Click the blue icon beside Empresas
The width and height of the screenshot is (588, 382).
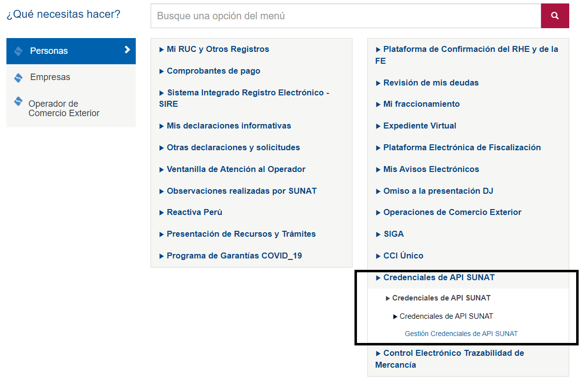(x=18, y=78)
